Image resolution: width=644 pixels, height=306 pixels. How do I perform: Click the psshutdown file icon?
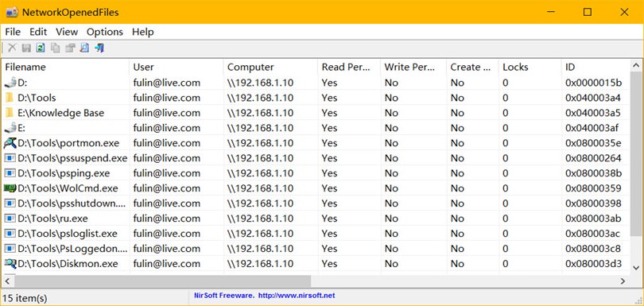point(10,203)
